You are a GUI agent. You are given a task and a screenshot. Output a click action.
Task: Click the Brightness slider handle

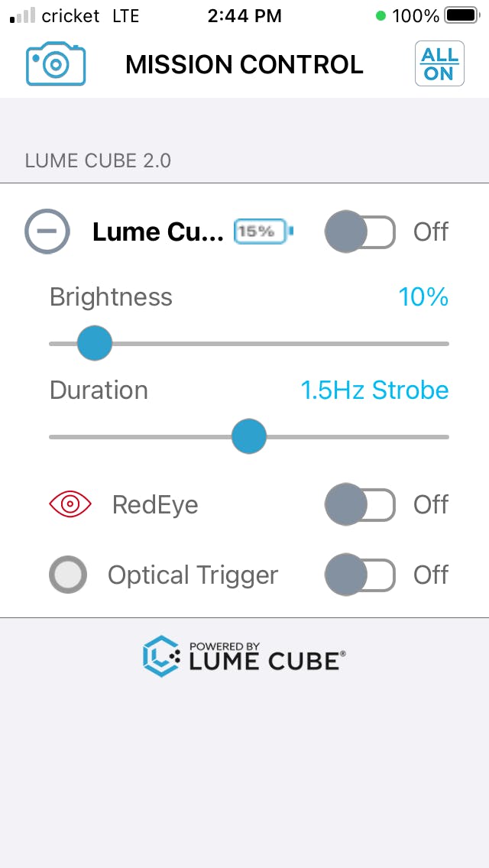pyautogui.click(x=94, y=343)
